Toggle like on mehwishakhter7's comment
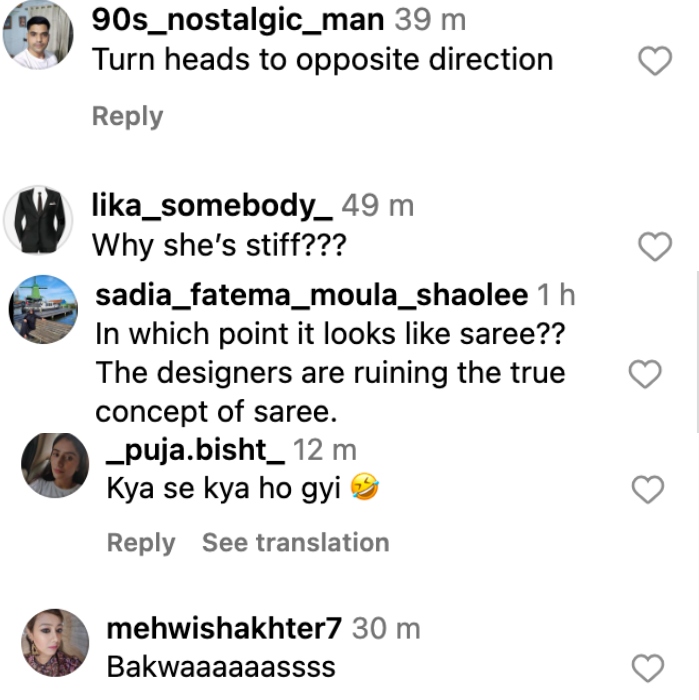 pos(650,667)
